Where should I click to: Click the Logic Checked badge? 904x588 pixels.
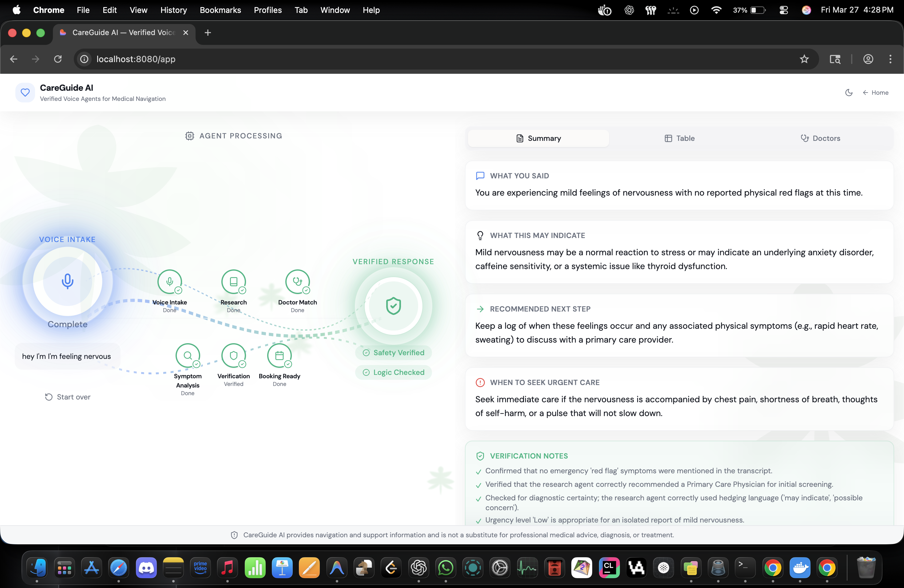[393, 372]
